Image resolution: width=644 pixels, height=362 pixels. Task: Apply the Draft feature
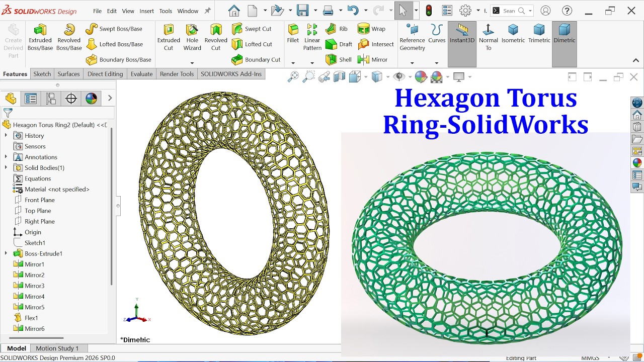click(339, 44)
